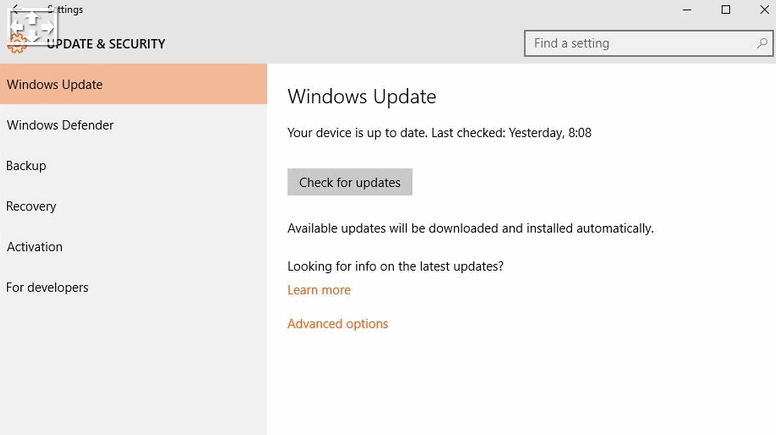Maximize the Settings window
This screenshot has height=435, width=776.
pyautogui.click(x=726, y=9)
